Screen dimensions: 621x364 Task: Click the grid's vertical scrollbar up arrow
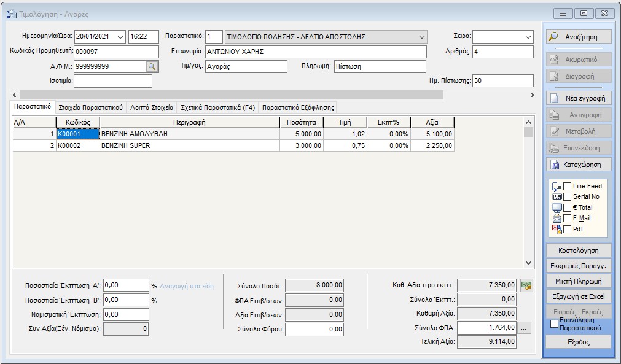point(528,122)
